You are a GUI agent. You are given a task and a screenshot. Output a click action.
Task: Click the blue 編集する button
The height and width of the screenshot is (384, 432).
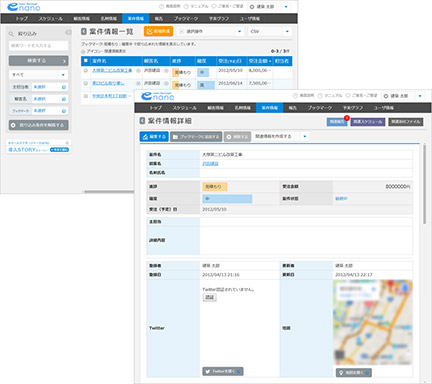pyautogui.click(x=154, y=137)
